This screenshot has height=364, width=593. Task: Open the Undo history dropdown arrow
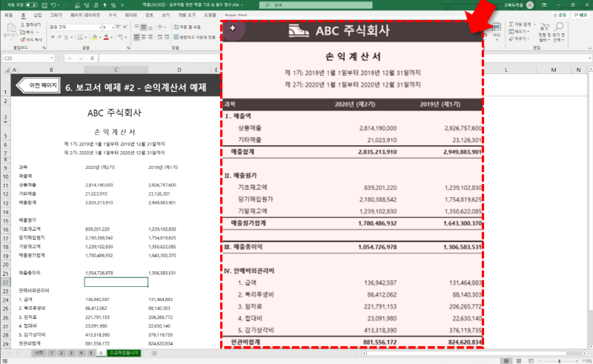(x=59, y=5)
